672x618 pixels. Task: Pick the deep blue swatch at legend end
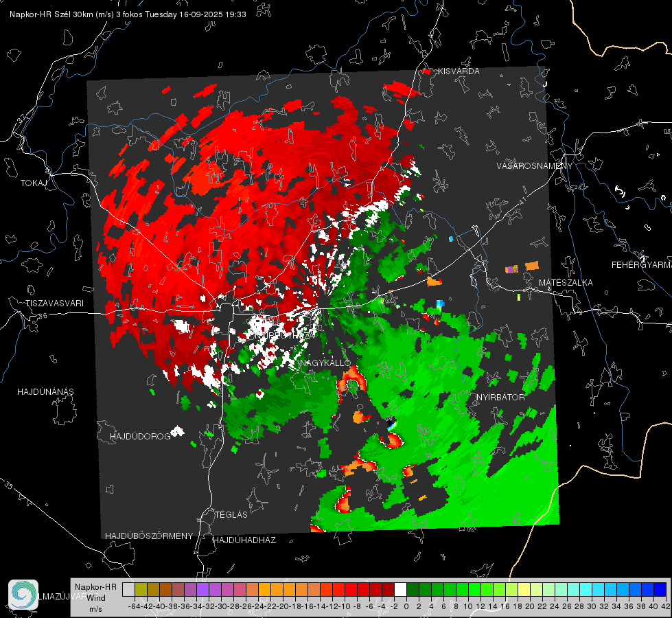coord(660,589)
